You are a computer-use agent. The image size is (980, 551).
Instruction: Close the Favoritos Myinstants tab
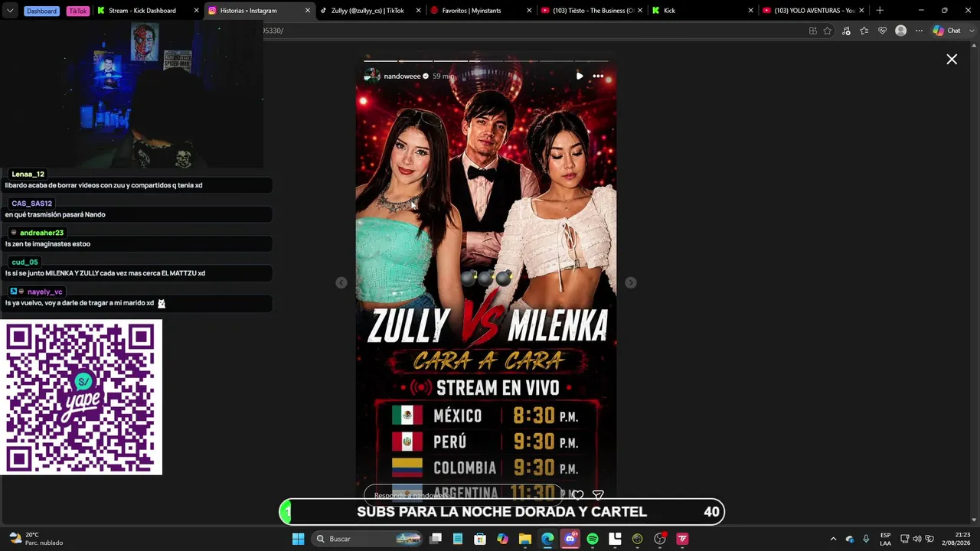pos(529,11)
